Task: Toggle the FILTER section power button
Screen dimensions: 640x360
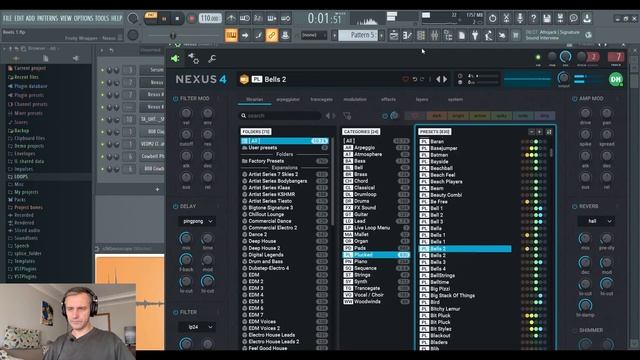Action: pyautogui.click(x=176, y=312)
